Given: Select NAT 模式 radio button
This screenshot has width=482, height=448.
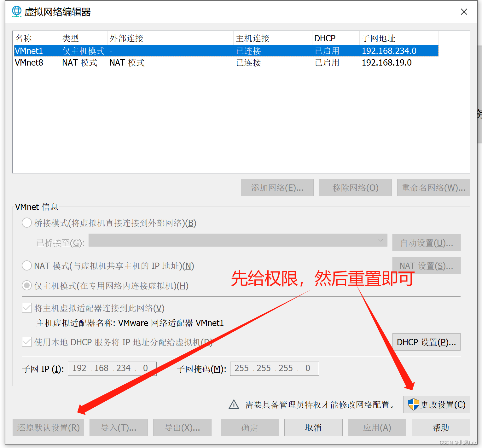Looking at the screenshot, I should click(x=27, y=265).
